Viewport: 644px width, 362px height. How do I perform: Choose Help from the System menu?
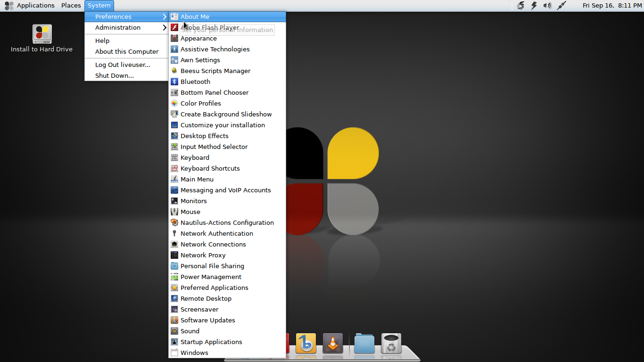[126, 41]
